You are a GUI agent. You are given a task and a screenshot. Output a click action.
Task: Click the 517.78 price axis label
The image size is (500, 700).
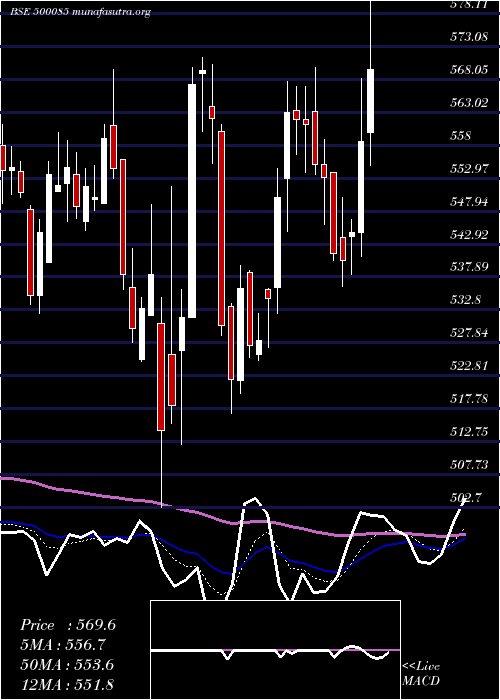[x=469, y=399]
